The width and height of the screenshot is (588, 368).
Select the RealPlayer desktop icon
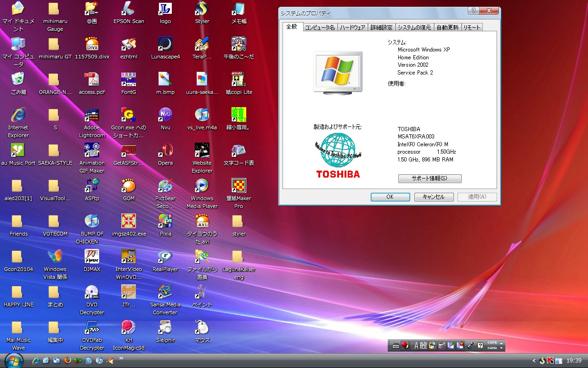coord(165,261)
